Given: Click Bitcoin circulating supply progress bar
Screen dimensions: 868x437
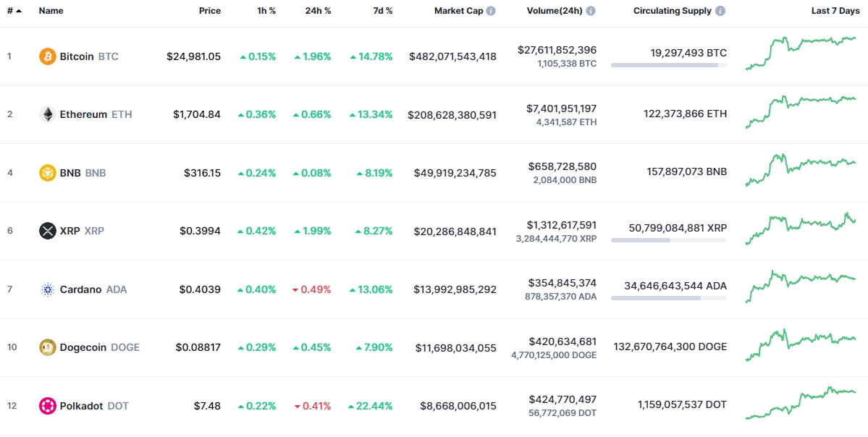Looking at the screenshot, I should coord(669,65).
